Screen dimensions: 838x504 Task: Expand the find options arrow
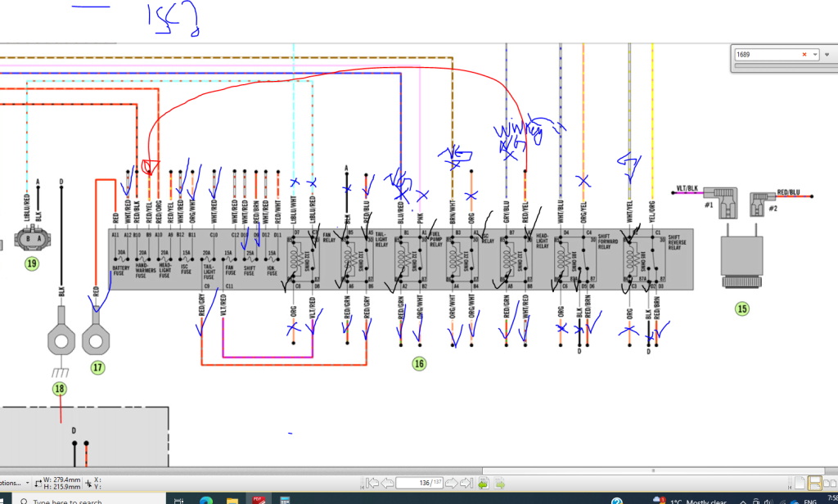[827, 54]
